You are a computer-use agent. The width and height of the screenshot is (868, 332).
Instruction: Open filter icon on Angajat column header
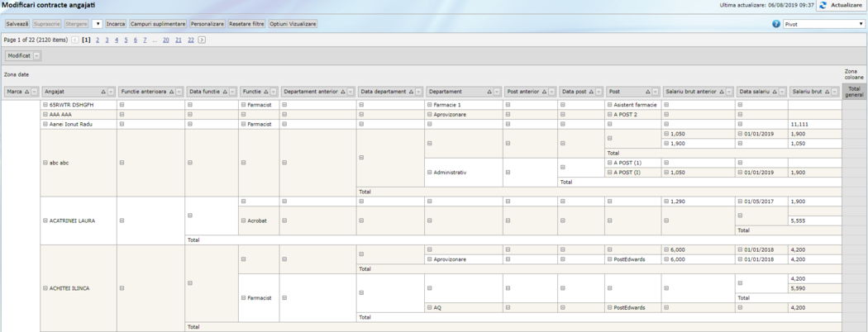[x=111, y=92]
